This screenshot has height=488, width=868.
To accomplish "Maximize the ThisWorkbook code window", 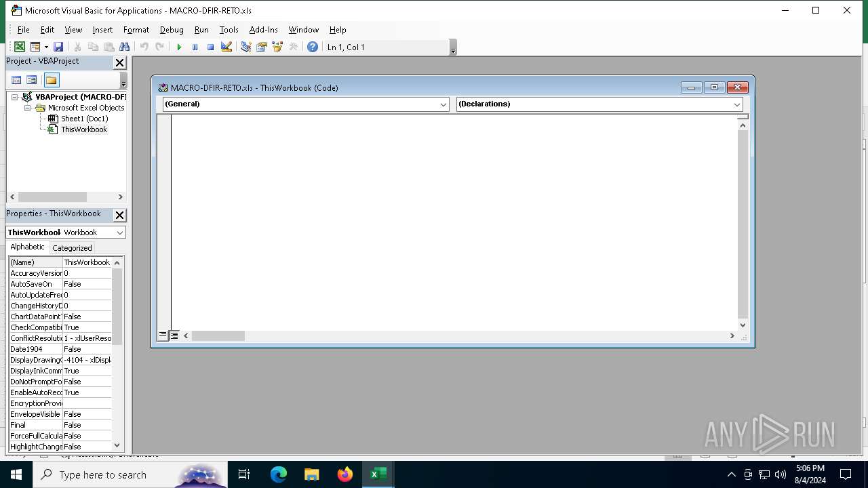I will pyautogui.click(x=714, y=87).
